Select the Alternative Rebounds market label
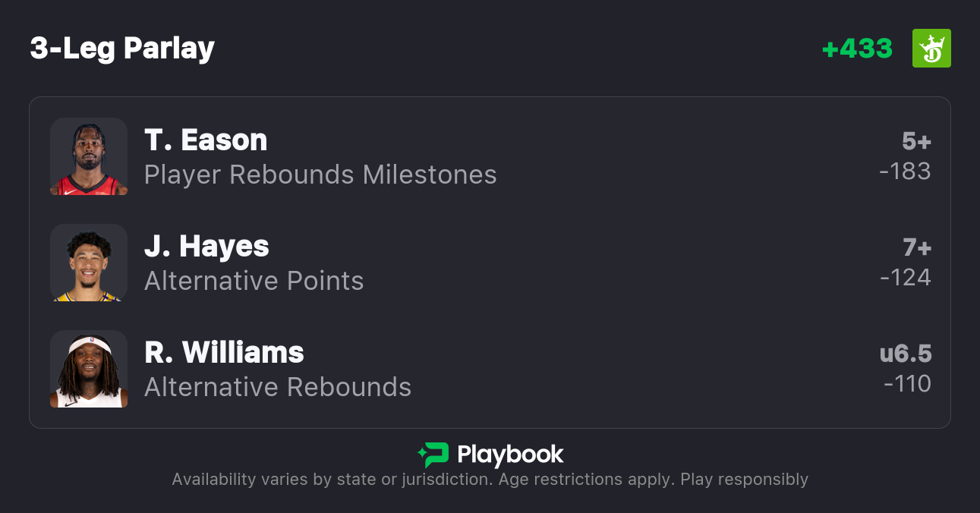Image resolution: width=980 pixels, height=513 pixels. coord(278,387)
